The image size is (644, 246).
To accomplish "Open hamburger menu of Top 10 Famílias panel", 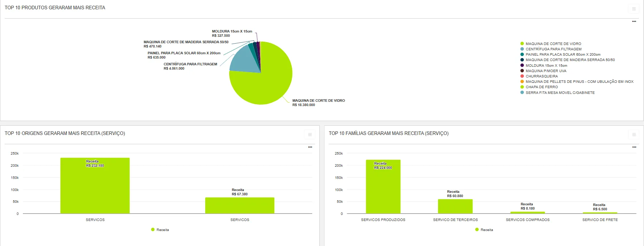I will pyautogui.click(x=634, y=135).
